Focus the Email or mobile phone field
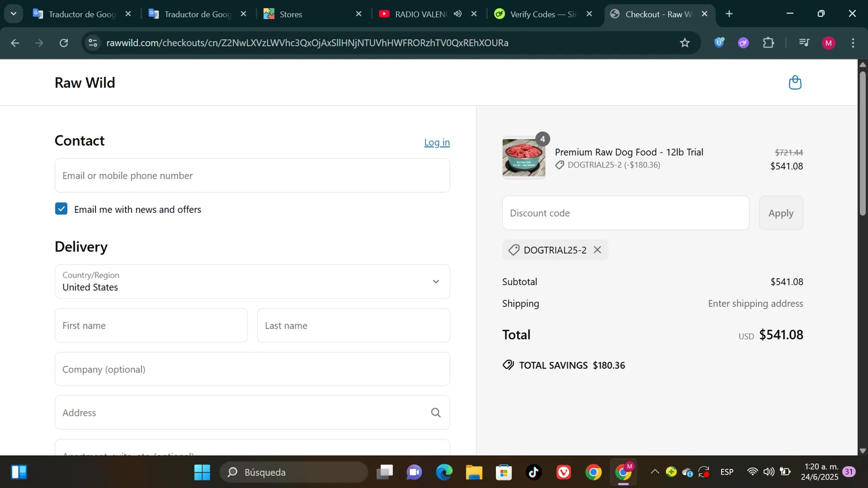This screenshot has height=488, width=868. tap(252, 175)
